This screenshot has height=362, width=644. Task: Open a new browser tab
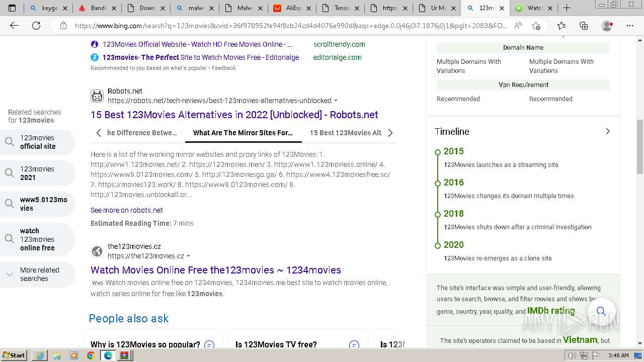click(567, 8)
